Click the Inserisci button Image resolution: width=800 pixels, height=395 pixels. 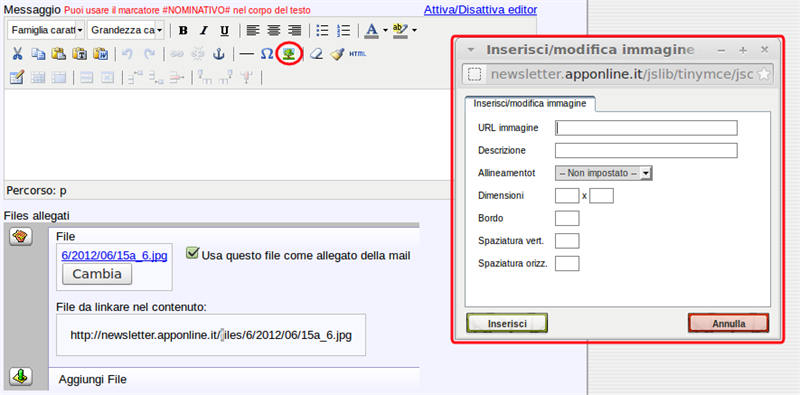(x=507, y=324)
